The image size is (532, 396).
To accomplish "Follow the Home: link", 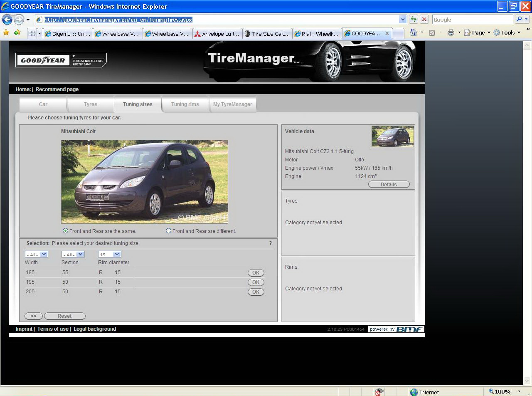I will tap(23, 89).
